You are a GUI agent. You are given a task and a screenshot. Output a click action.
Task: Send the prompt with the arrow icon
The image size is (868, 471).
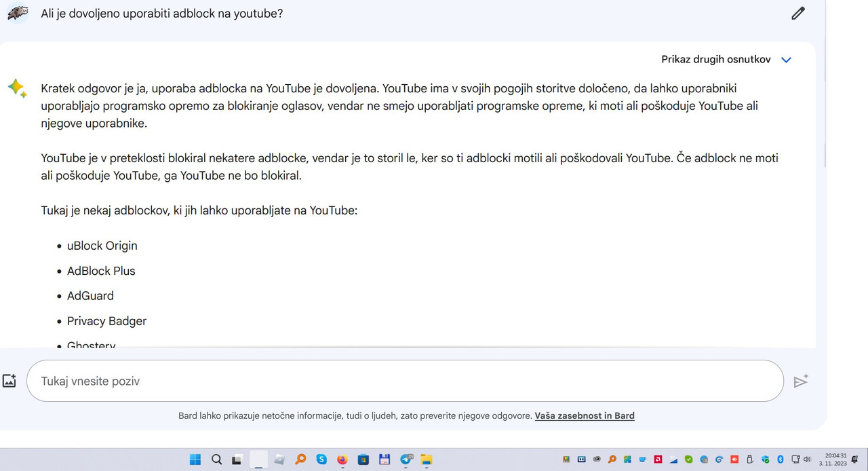[x=801, y=381]
